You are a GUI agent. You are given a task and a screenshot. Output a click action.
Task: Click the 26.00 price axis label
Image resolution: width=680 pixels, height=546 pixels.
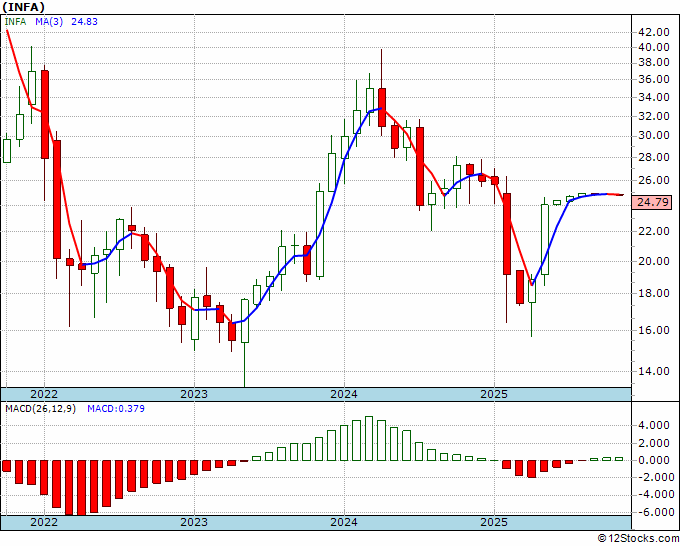click(653, 180)
